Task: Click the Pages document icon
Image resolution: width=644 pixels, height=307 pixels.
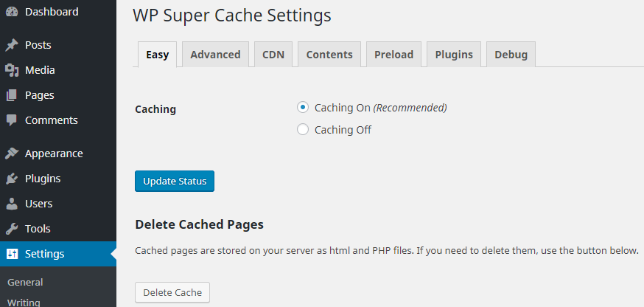Action: coord(12,95)
